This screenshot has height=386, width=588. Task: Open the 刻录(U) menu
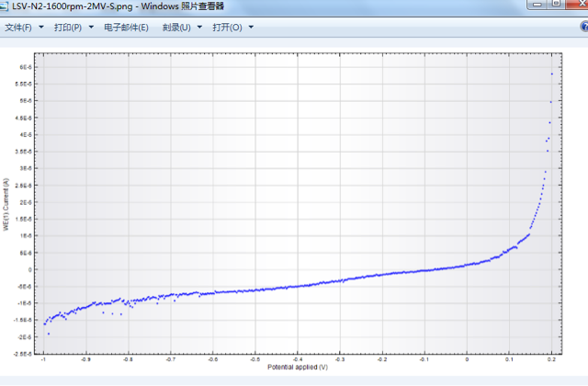(x=176, y=28)
